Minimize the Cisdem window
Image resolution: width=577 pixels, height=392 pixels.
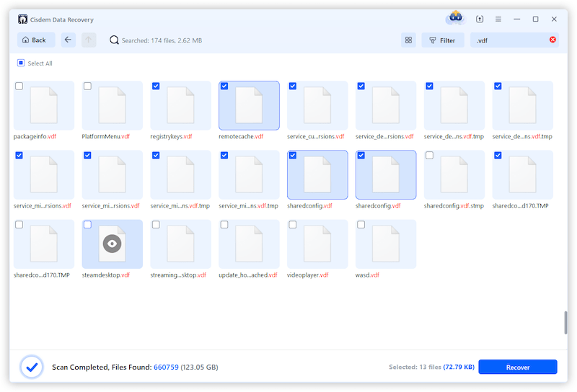tap(517, 19)
